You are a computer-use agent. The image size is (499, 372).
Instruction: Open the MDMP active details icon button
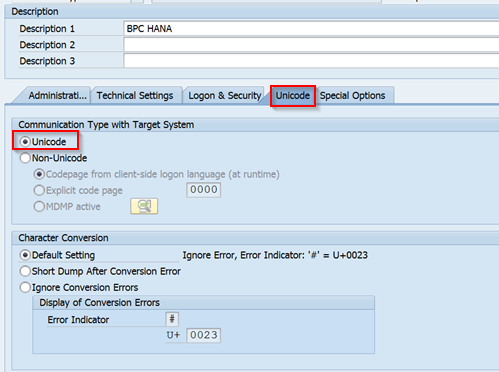(144, 206)
